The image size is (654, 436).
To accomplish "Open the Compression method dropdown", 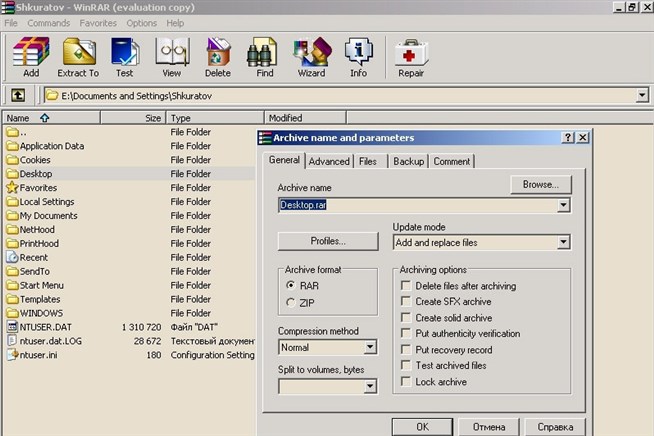I will (x=370, y=348).
